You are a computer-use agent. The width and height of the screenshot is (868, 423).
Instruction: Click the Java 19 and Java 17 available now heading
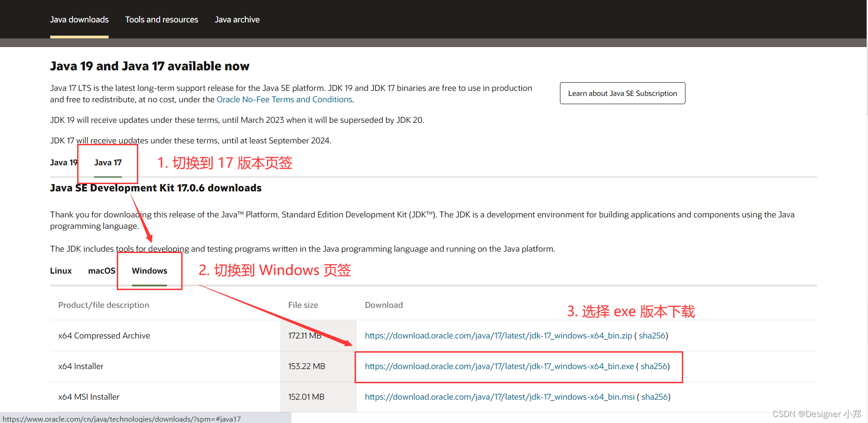pos(150,66)
